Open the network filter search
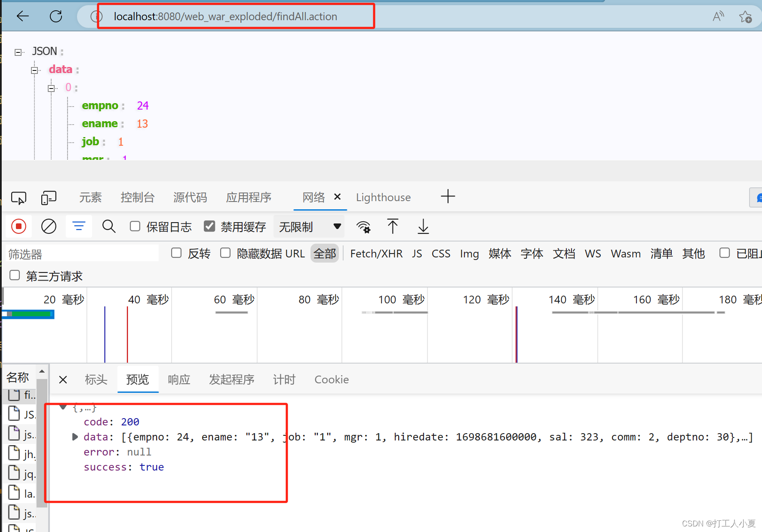Viewport: 762px width, 532px height. (109, 226)
